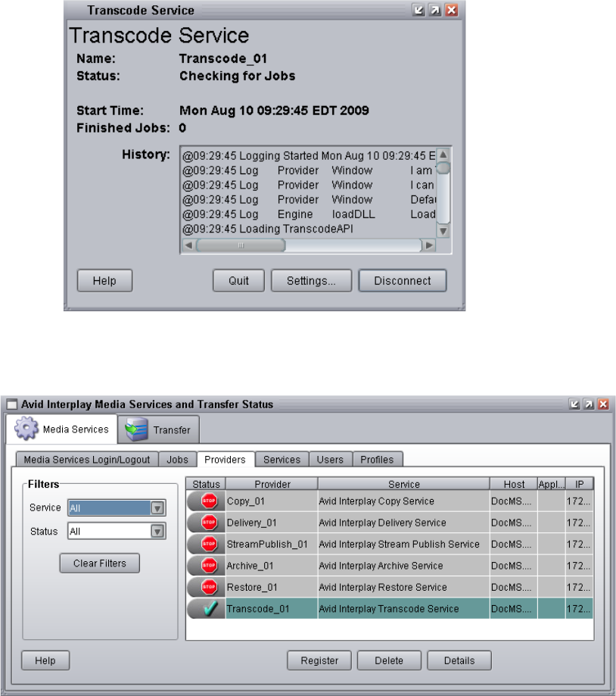This screenshot has height=696, width=616.
Task: Click the window menu icon beside Avid Interplay title
Action: 12,404
